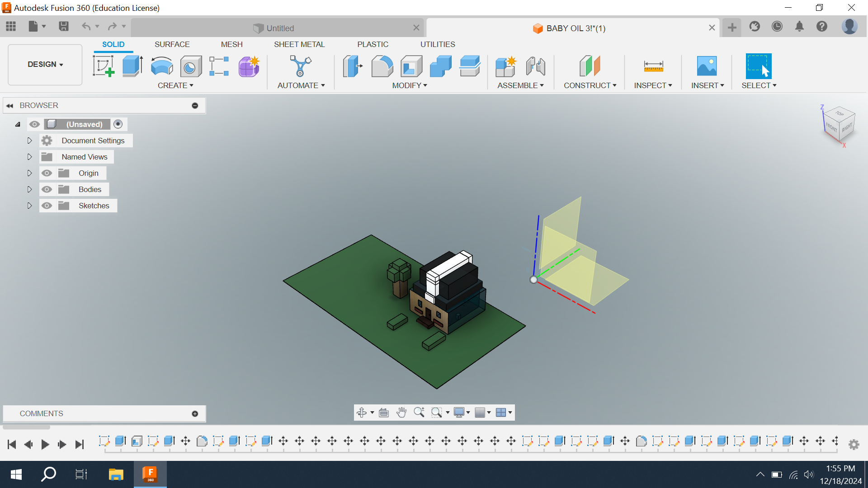The height and width of the screenshot is (488, 868).
Task: Hide the Bodies folder
Action: pos(47,189)
